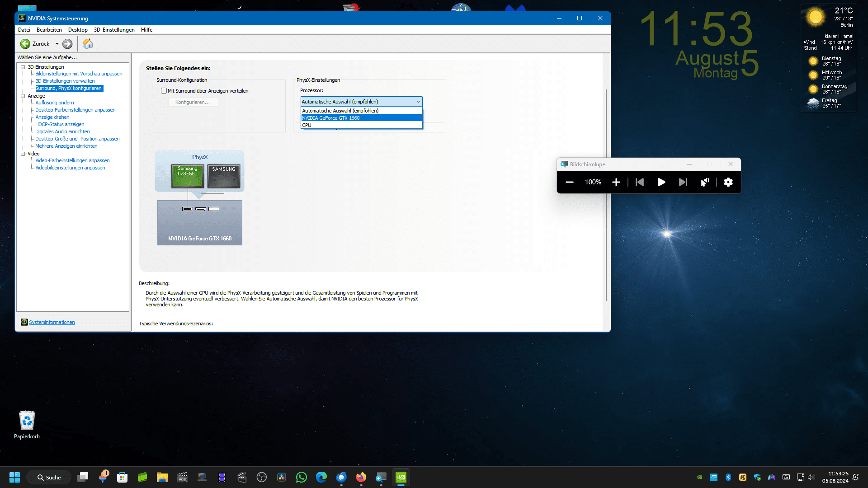Close the Prozessor combo box arrow

click(418, 102)
